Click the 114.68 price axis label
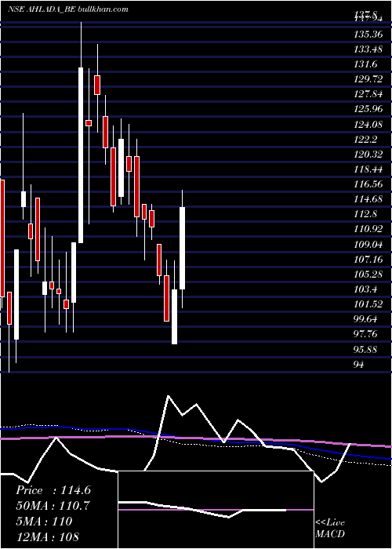Image resolution: width=392 pixels, height=549 pixels. 368,199
